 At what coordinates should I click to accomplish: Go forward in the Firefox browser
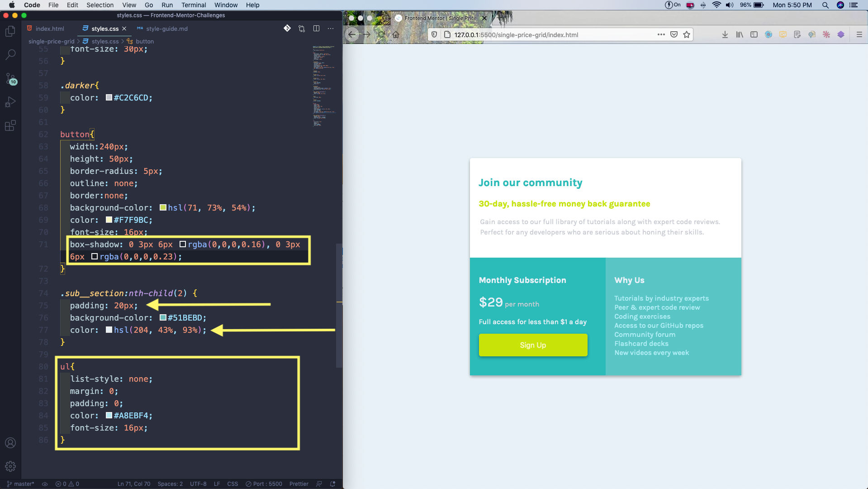[367, 34]
